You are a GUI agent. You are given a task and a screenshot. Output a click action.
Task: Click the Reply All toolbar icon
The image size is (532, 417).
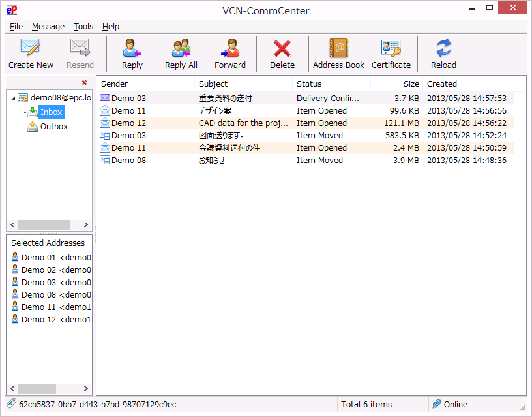[x=181, y=48]
